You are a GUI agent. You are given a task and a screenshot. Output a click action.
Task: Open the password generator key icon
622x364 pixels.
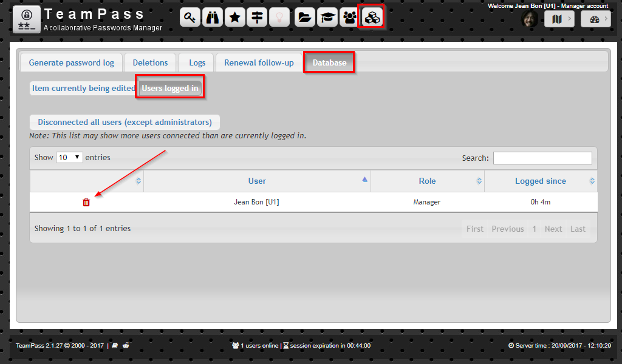click(190, 17)
